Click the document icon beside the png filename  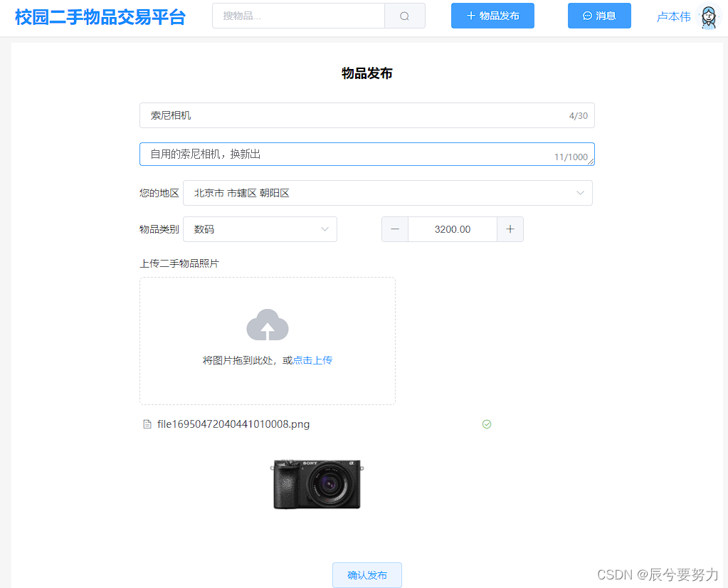(147, 424)
